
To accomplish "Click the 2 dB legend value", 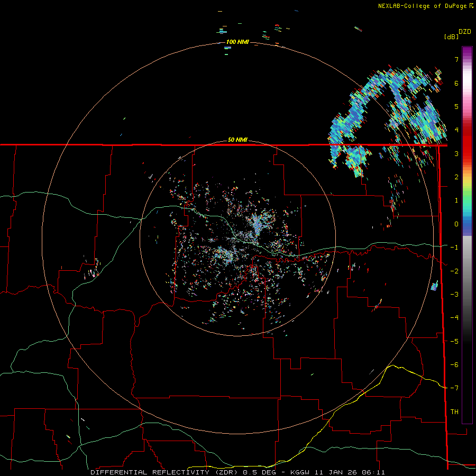I will click(456, 177).
